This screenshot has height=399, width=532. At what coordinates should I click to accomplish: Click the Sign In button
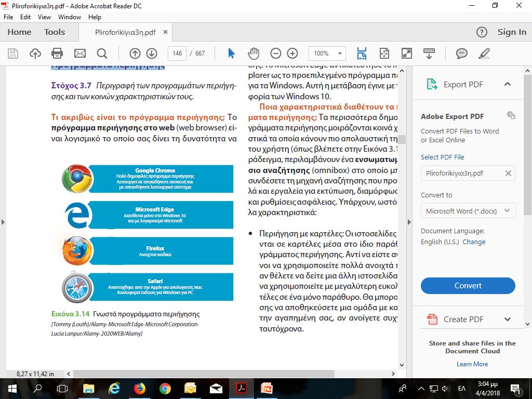click(512, 32)
